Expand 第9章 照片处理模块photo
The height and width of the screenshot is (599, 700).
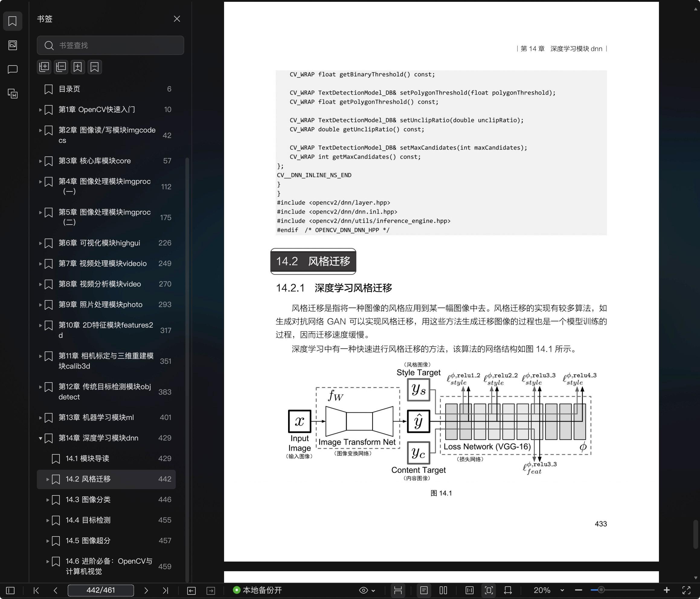[x=40, y=305]
